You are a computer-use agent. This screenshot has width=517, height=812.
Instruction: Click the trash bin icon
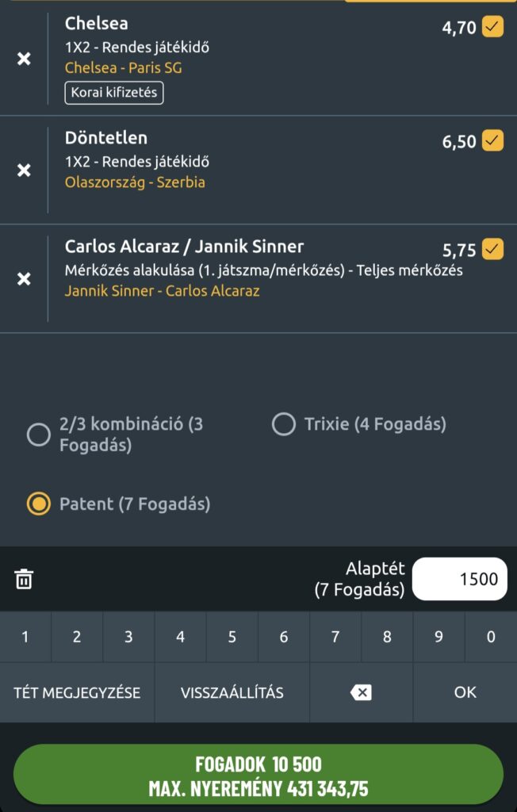pyautogui.click(x=24, y=580)
